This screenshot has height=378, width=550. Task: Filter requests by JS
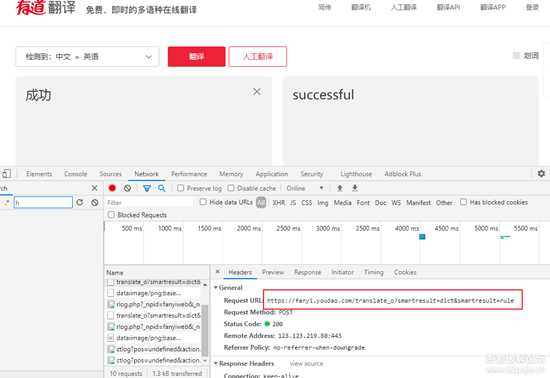coord(293,202)
